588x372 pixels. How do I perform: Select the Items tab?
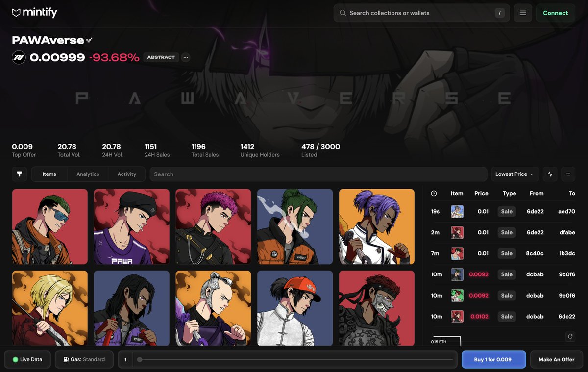[x=49, y=174]
